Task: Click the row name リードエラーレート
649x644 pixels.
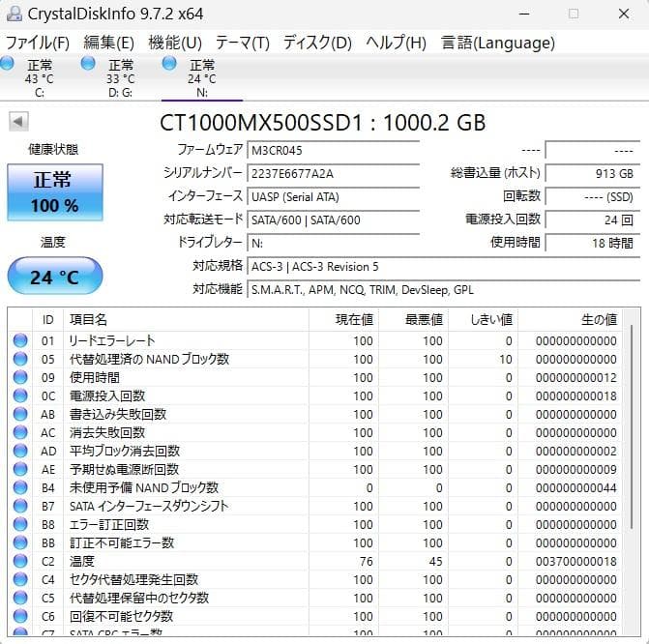Action: pyautogui.click(x=112, y=340)
